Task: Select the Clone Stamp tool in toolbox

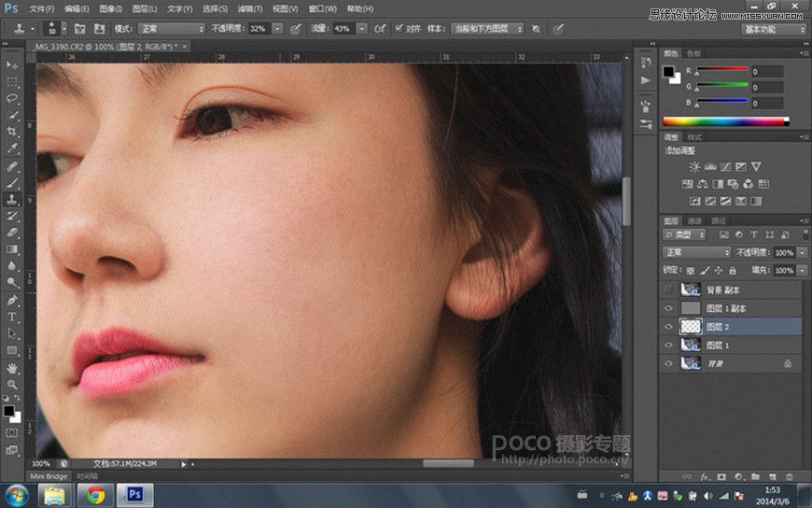Action: (x=13, y=199)
